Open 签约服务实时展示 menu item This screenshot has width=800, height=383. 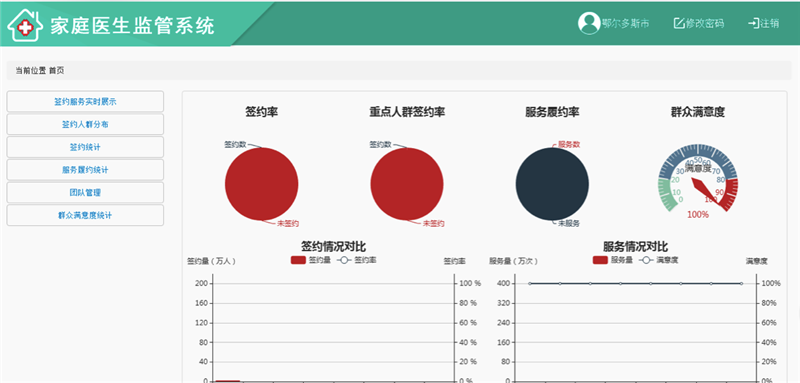coord(85,101)
